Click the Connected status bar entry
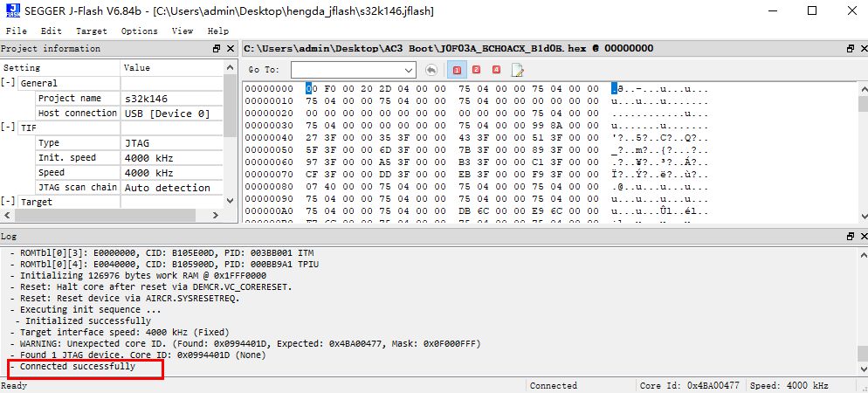The height and width of the screenshot is (393, 868). point(554,386)
